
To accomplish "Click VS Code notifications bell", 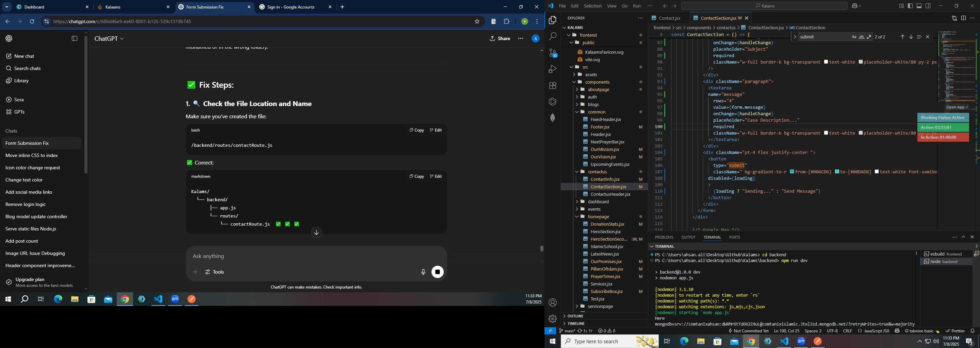I will pos(973,331).
